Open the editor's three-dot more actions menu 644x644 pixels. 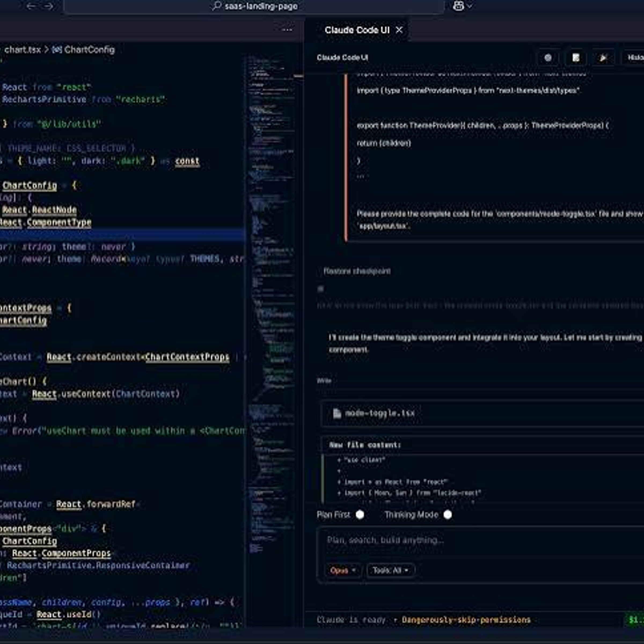(287, 30)
